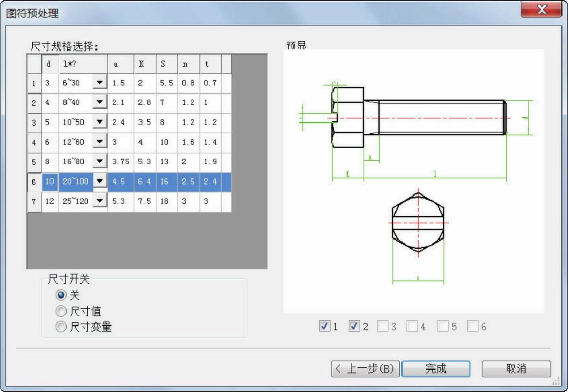This screenshot has height=392, width=568.
Task: Click the t value 1.9 cell
Action: [210, 162]
